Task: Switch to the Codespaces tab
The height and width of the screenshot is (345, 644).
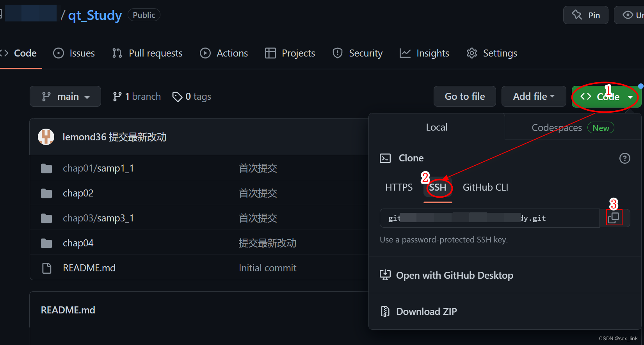Action: point(573,127)
